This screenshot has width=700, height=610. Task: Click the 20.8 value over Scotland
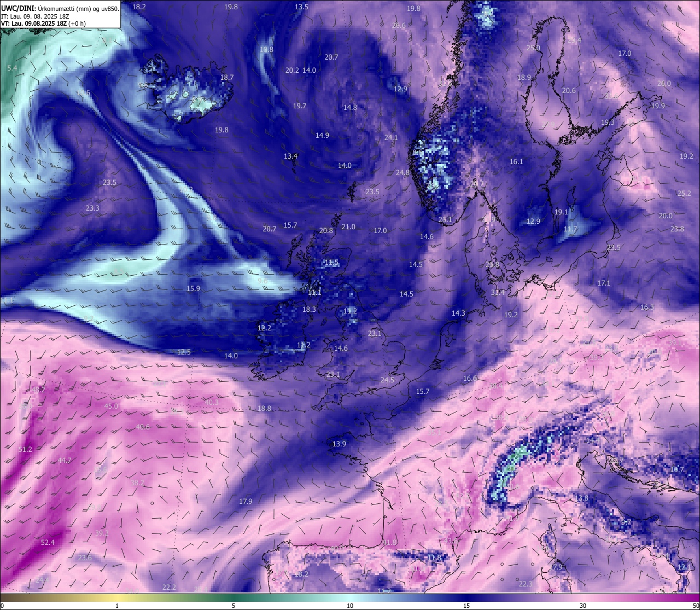(x=326, y=230)
